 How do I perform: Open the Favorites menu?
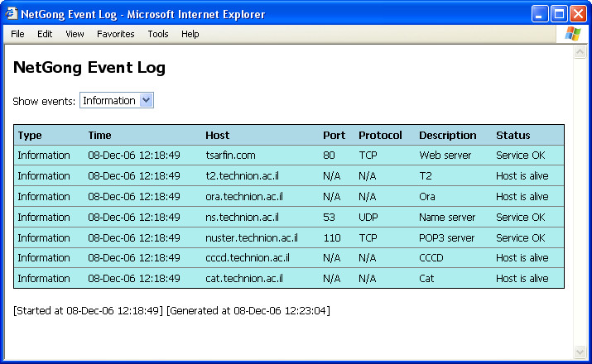[116, 34]
